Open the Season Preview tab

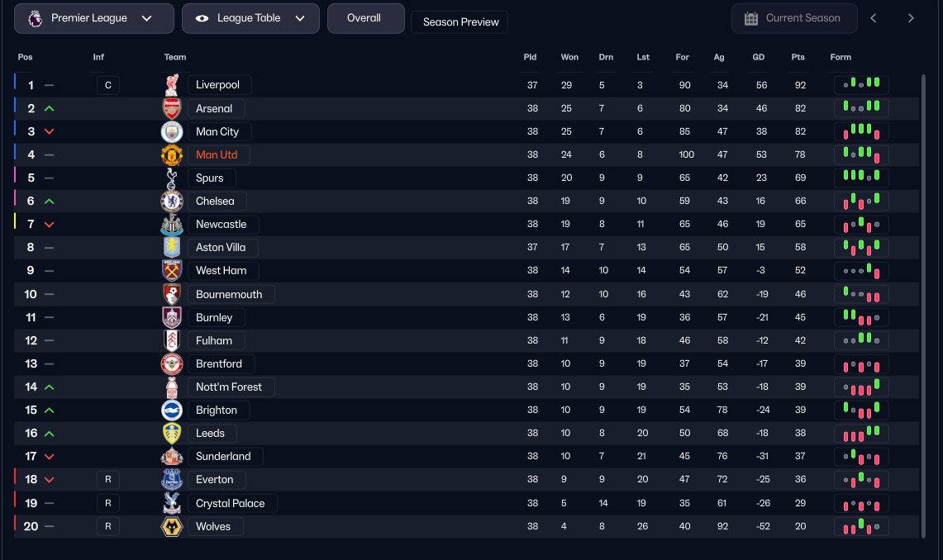tap(460, 22)
